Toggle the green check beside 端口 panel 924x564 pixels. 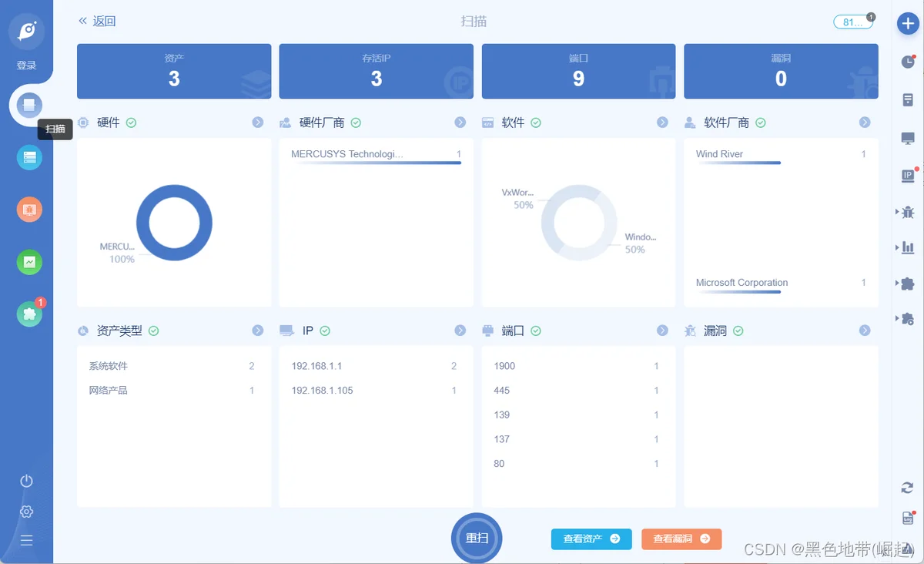click(536, 331)
